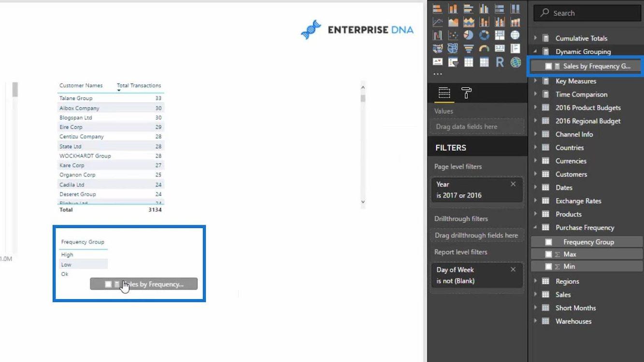Expand the Dates table arrow

tap(535, 188)
